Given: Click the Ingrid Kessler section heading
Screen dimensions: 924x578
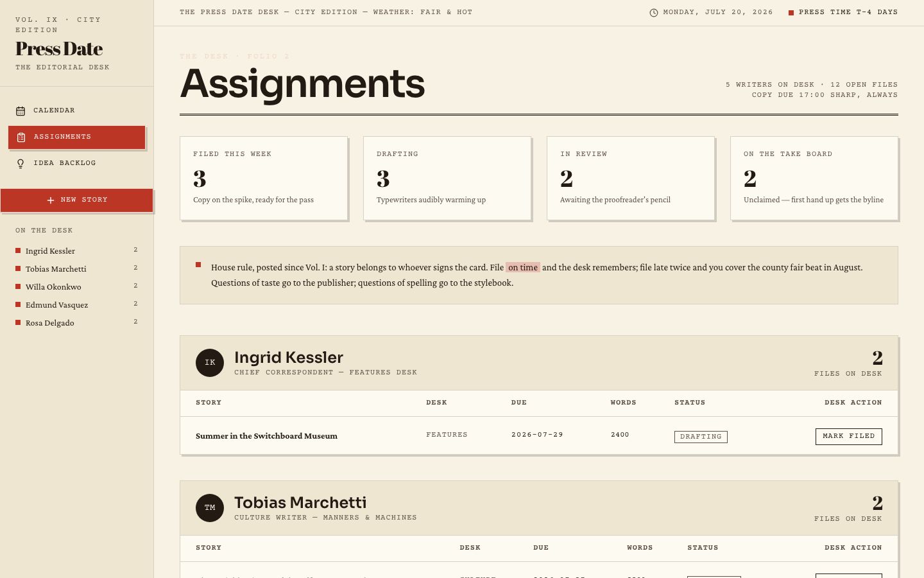Looking at the screenshot, I should 289,358.
